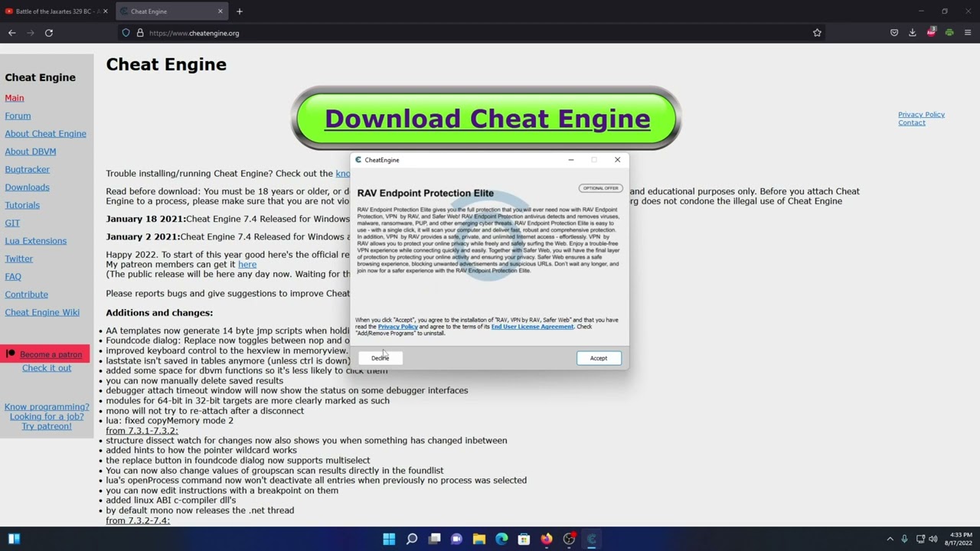The image size is (980, 551).
Task: Open the network tray icon
Action: [x=920, y=539]
